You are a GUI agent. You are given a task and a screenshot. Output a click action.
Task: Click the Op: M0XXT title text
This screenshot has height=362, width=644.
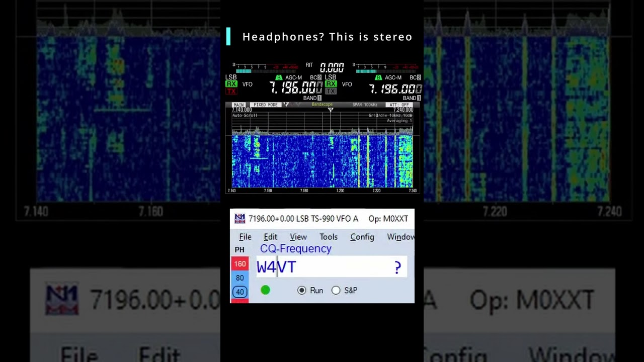click(388, 219)
